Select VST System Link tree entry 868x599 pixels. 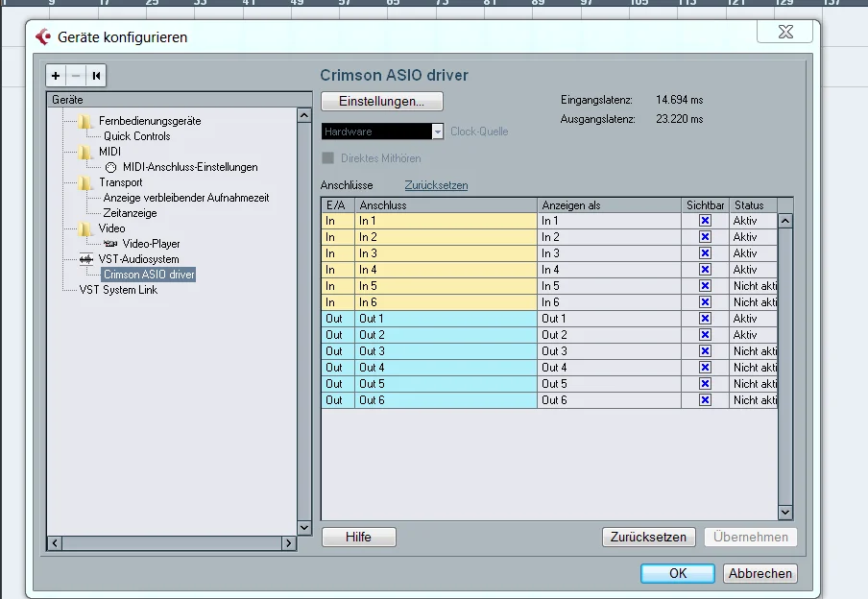pyautogui.click(x=118, y=290)
